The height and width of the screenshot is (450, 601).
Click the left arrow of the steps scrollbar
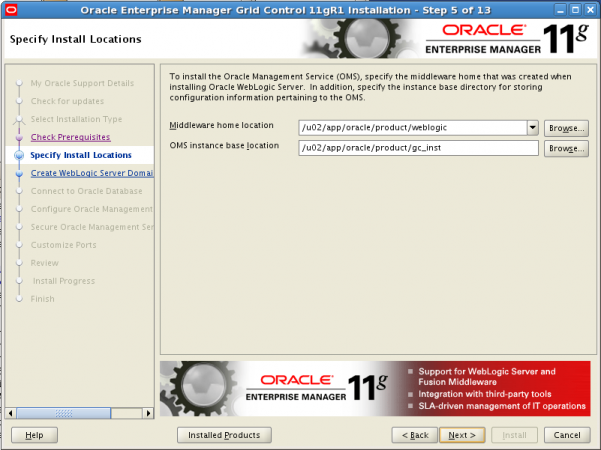tap(10, 413)
